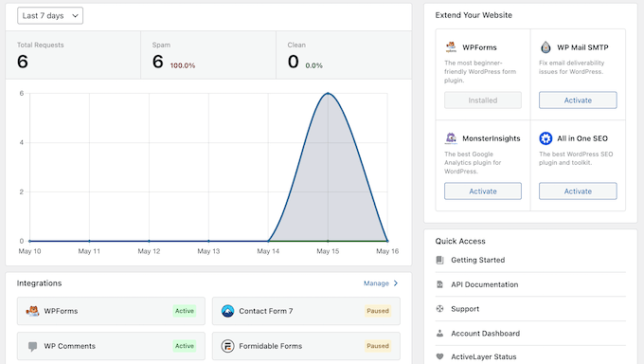Image resolution: width=644 pixels, height=364 pixels.
Task: Open the ActiveLayer Status link
Action: (x=484, y=357)
